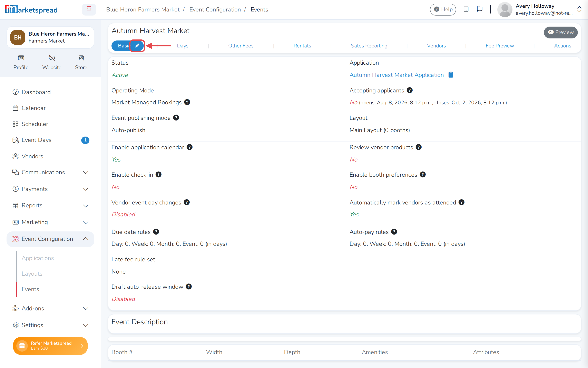Show help for Event publishing mode
The width and height of the screenshot is (588, 368).
click(x=176, y=118)
